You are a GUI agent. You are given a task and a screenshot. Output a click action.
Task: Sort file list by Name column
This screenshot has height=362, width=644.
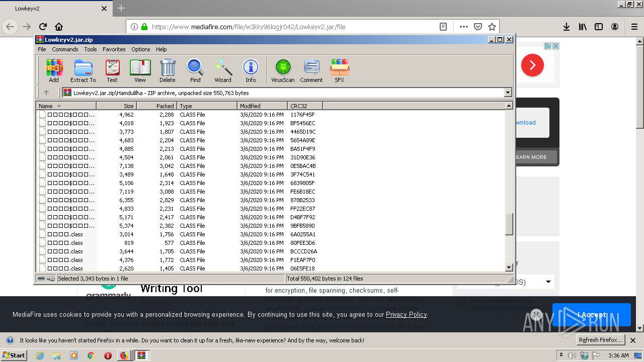click(x=66, y=106)
